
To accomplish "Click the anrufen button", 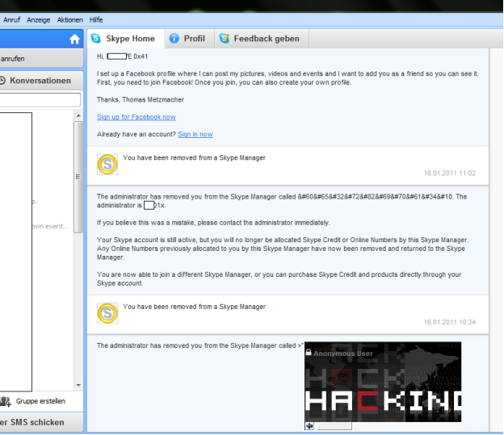I will pos(41,58).
